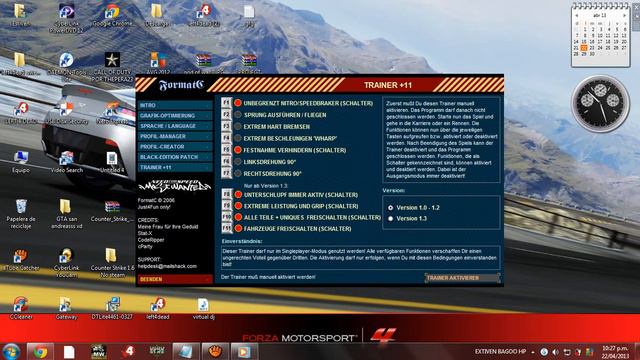This screenshot has width=640, height=360.
Task: Open Profil-Creator menu item
Action: pyautogui.click(x=175, y=147)
